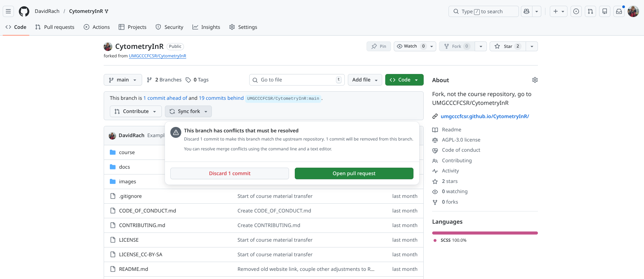Expand the main branch selector

click(x=123, y=80)
